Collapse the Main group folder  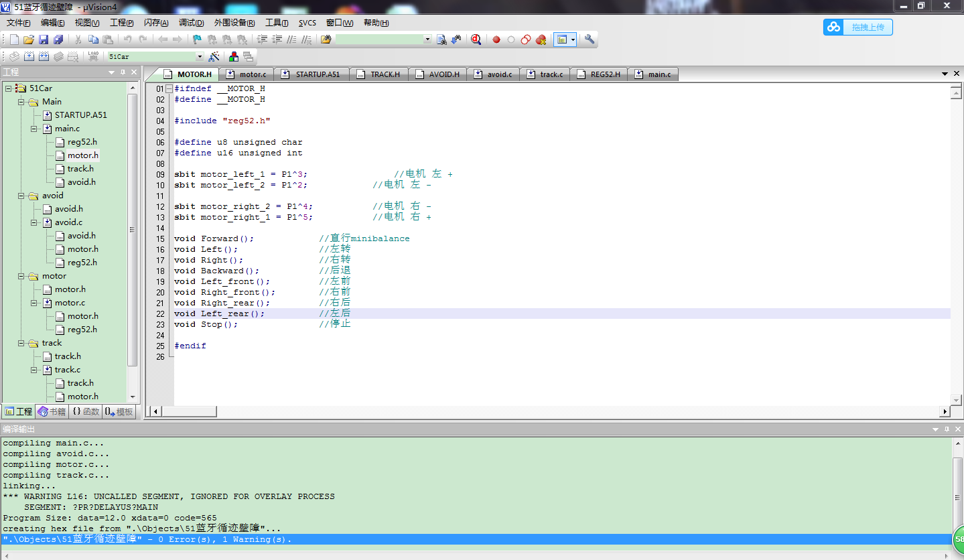(x=21, y=102)
